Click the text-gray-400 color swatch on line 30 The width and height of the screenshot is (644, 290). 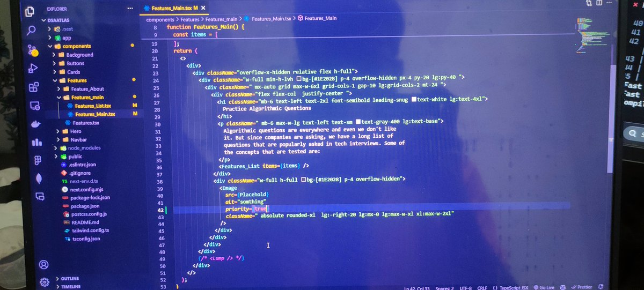tap(359, 122)
